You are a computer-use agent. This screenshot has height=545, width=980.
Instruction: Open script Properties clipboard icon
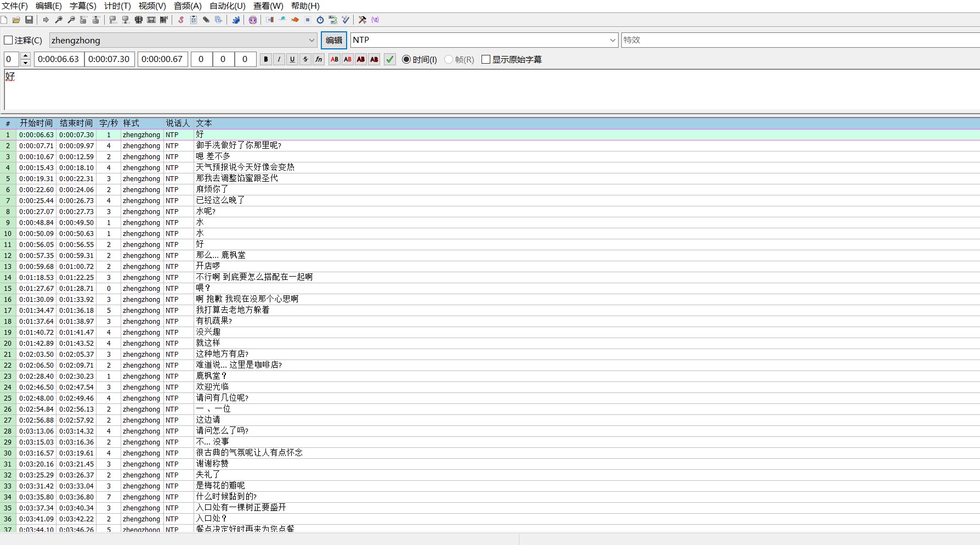194,20
